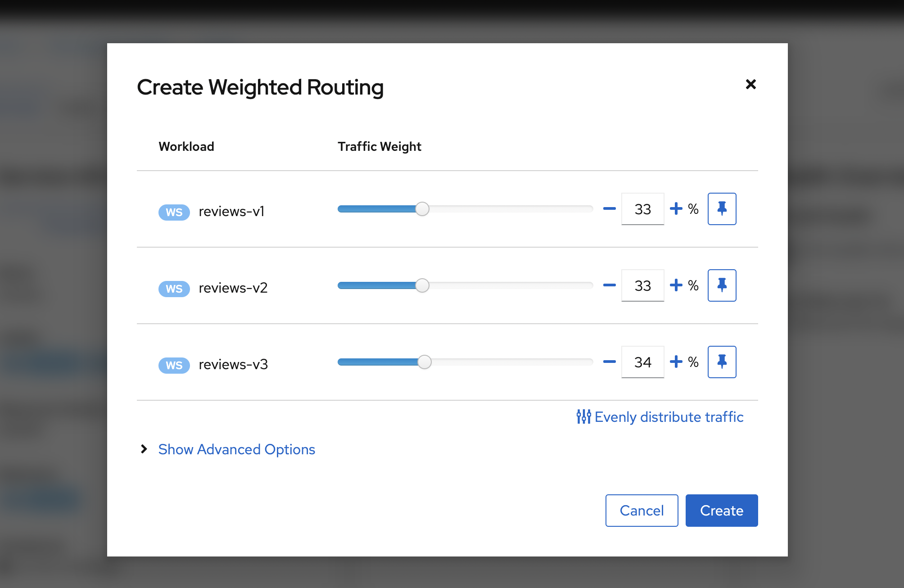Viewport: 904px width, 588px height.
Task: Expand Show Advanced Options chevron
Action: 144,449
